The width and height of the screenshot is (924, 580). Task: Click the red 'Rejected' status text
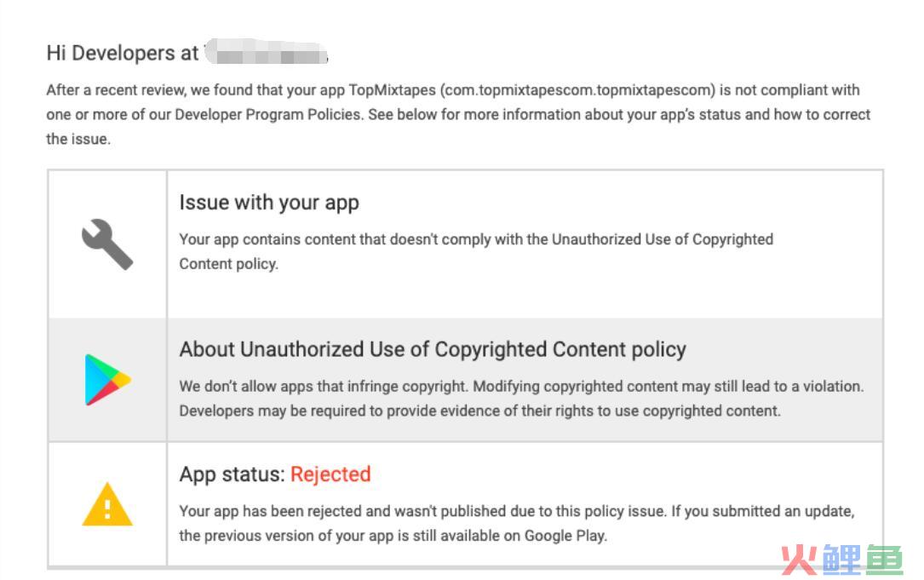click(x=330, y=474)
